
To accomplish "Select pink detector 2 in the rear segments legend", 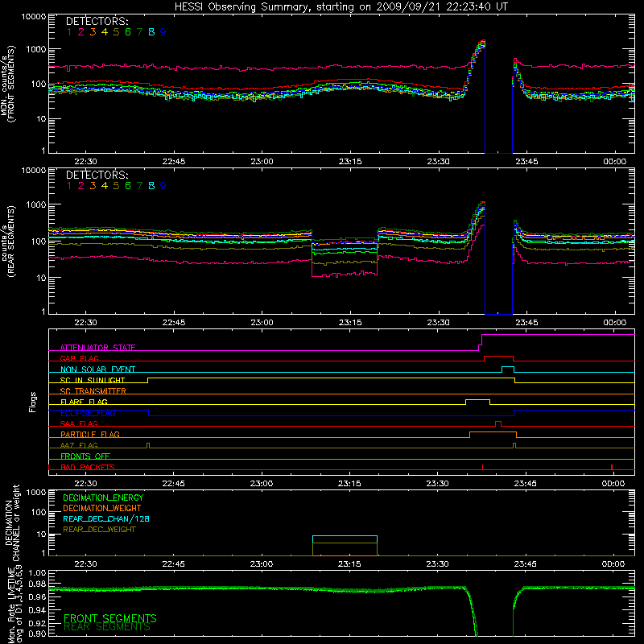I will point(81,186).
